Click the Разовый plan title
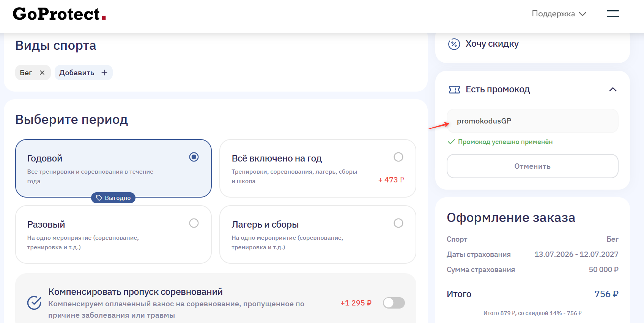The image size is (644, 323). 46,225
